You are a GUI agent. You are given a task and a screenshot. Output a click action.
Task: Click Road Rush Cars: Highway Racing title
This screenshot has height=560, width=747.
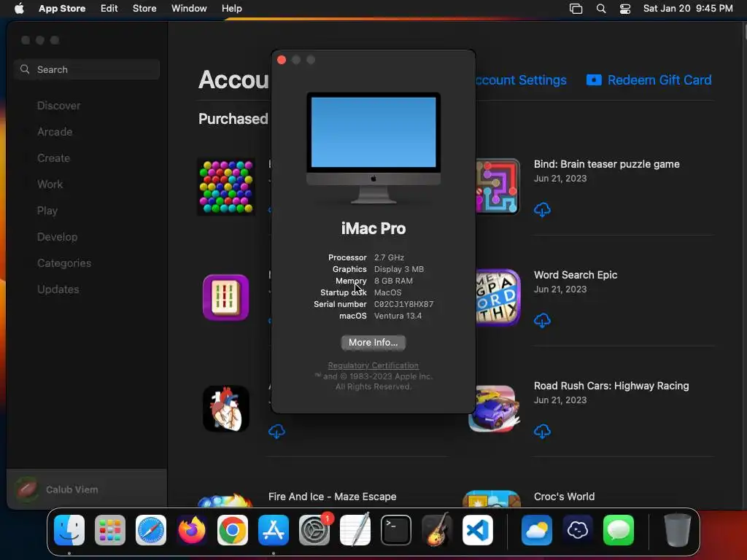pyautogui.click(x=611, y=386)
